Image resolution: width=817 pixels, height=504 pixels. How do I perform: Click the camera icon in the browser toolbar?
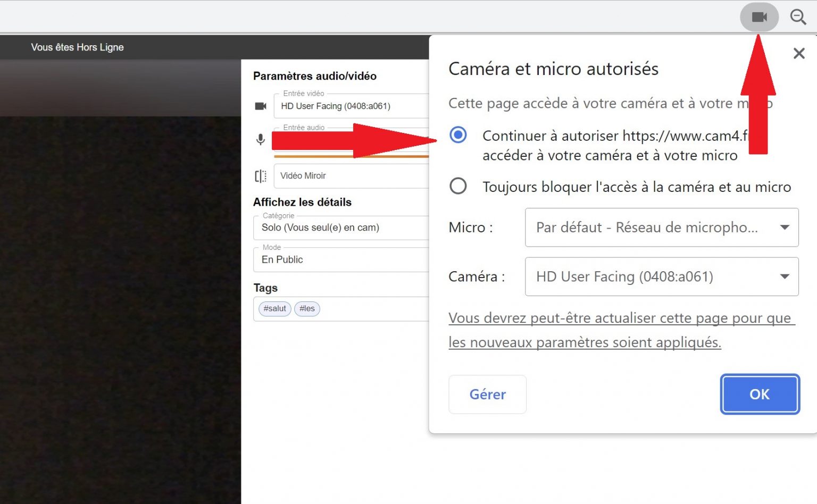759,16
